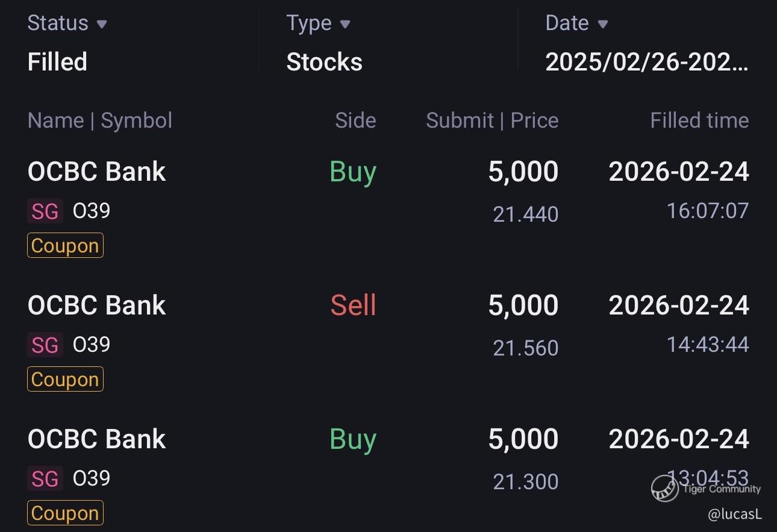Click the red Sell side label
This screenshot has width=777, height=532.
click(x=353, y=305)
